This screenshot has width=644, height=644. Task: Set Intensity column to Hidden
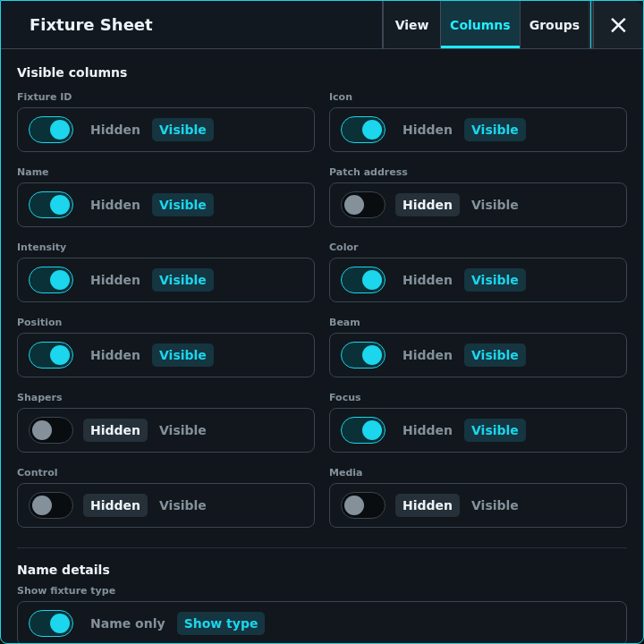(x=115, y=280)
